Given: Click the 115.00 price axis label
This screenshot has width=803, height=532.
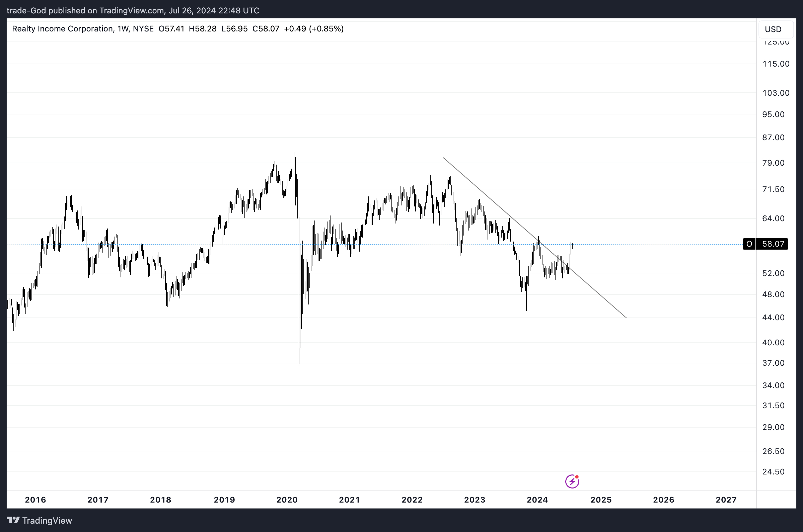Looking at the screenshot, I should coord(776,64).
